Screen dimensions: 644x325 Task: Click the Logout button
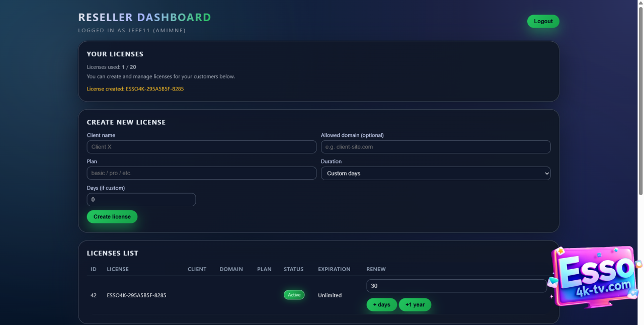pyautogui.click(x=543, y=21)
